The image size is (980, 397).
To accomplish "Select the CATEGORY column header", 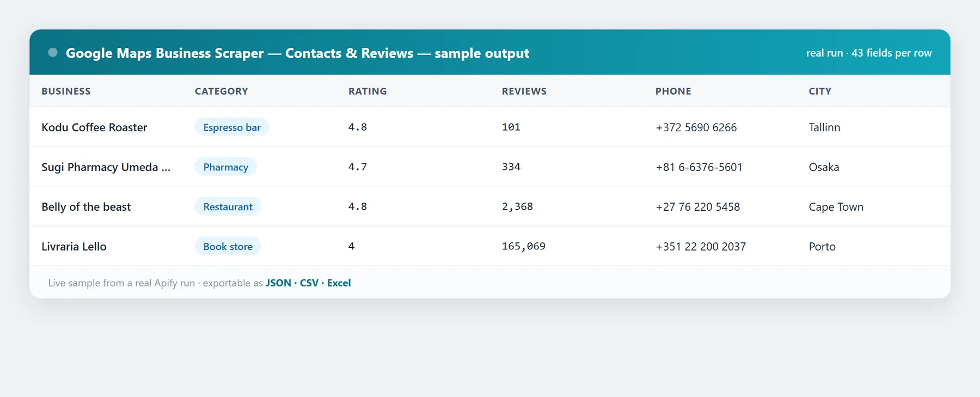I will [221, 91].
